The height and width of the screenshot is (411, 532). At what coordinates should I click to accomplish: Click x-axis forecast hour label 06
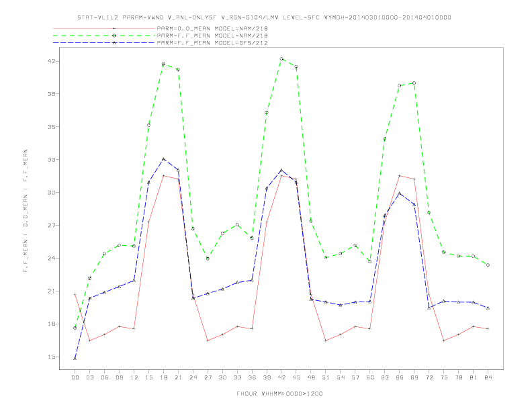coord(105,377)
